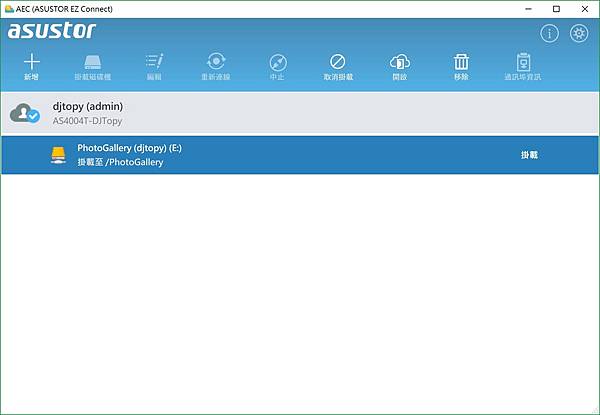Click the 新增 (Add) plus icon
600x415 pixels.
tap(32, 62)
